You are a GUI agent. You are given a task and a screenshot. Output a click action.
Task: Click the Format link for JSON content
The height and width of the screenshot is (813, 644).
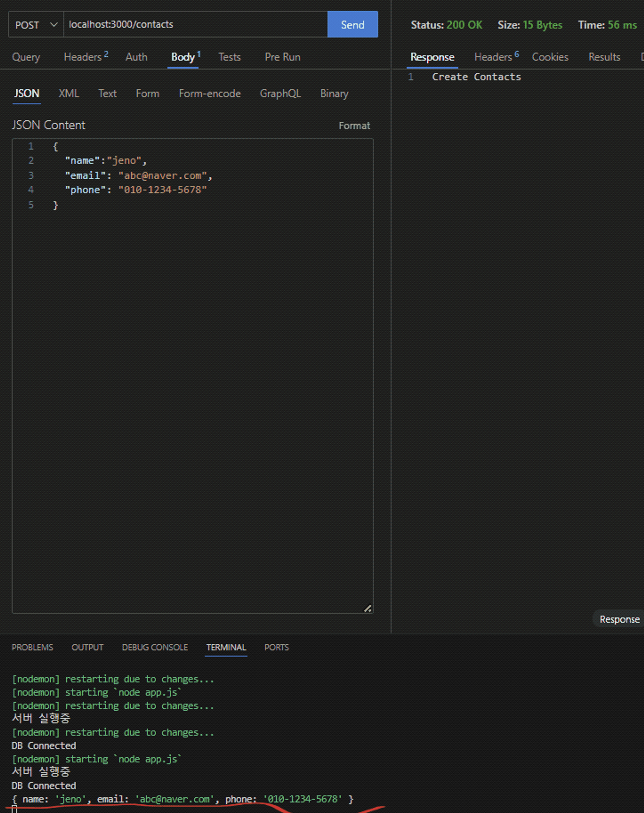pyautogui.click(x=354, y=126)
